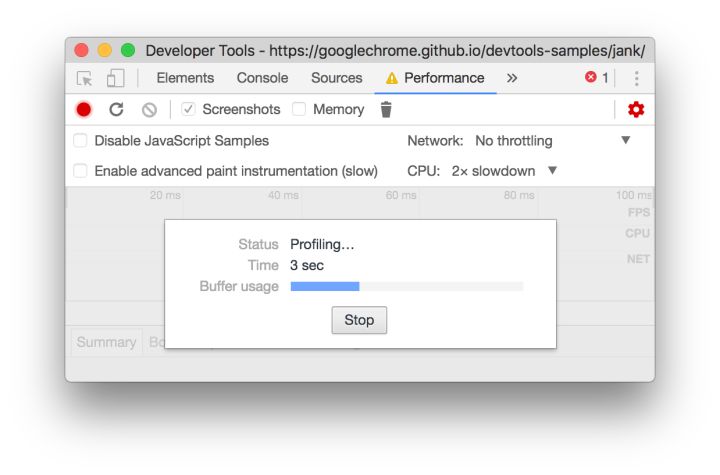Open the CPU slowdown dropdown
The height and width of the screenshot is (475, 720).
504,171
